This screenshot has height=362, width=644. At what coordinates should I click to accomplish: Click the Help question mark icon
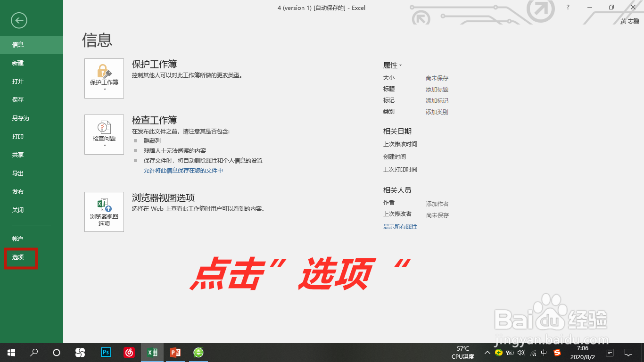click(x=568, y=8)
